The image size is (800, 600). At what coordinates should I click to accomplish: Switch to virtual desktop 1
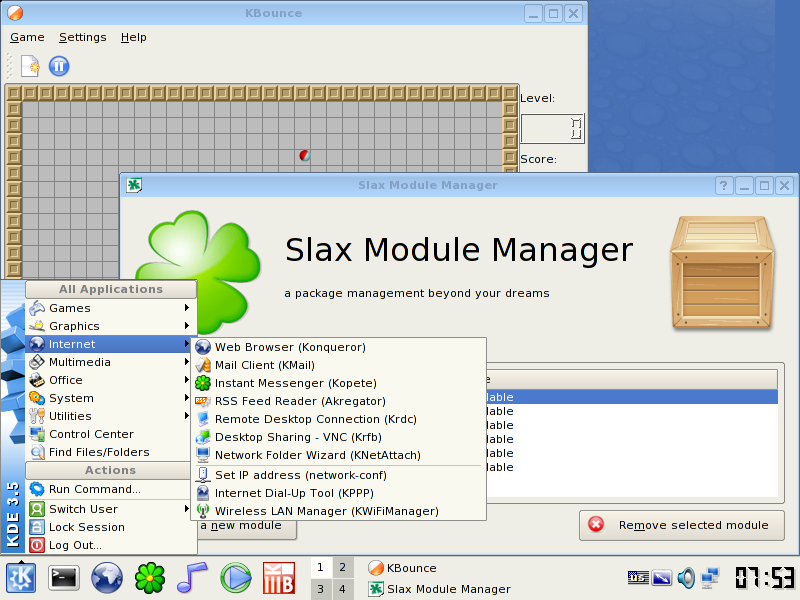320,567
